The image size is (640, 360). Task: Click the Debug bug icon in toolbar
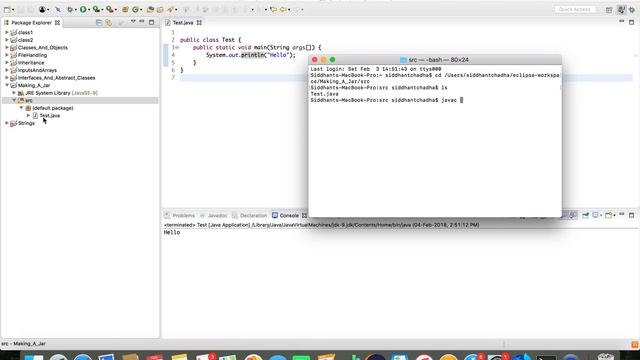pyautogui.click(x=71, y=9)
